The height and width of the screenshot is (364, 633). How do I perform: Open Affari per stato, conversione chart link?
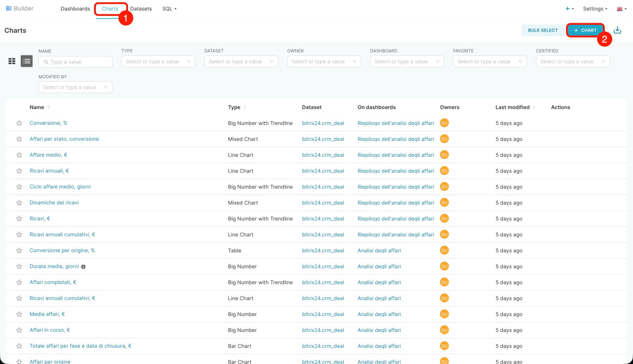[64, 139]
